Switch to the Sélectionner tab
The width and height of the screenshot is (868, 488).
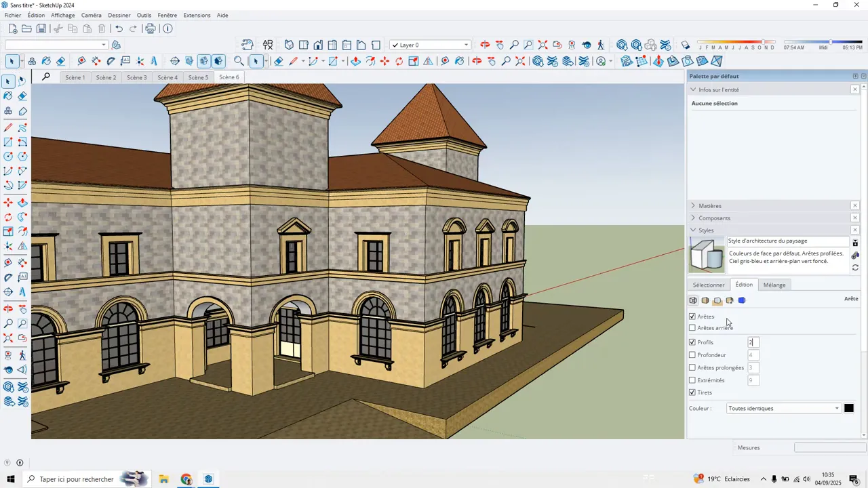pos(709,285)
